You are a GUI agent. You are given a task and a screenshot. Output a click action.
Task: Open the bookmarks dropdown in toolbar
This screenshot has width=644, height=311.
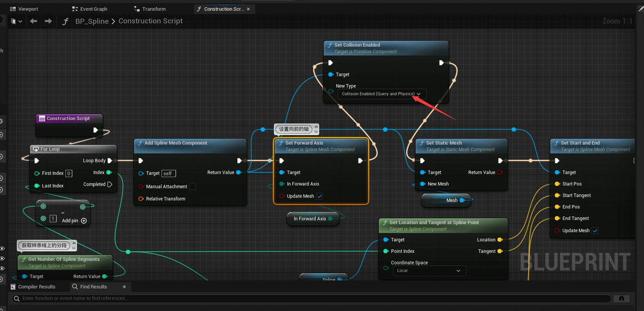pyautogui.click(x=17, y=21)
